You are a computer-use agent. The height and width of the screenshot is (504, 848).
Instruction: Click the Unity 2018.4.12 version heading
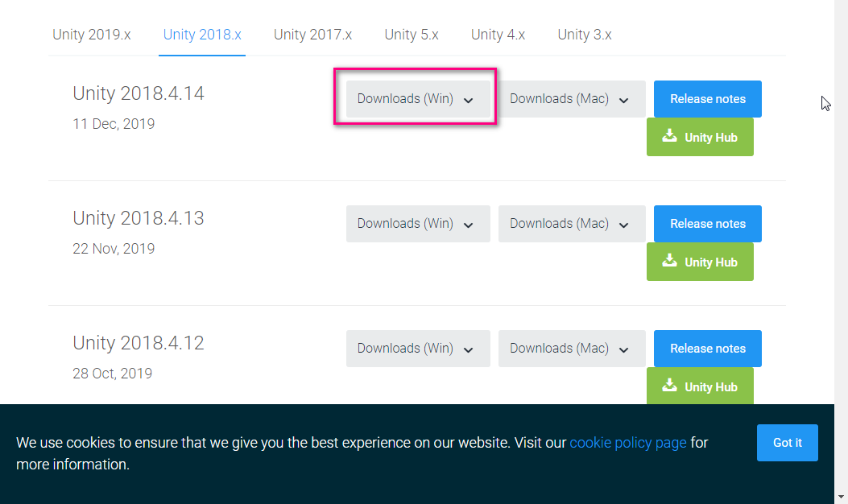[x=139, y=344]
